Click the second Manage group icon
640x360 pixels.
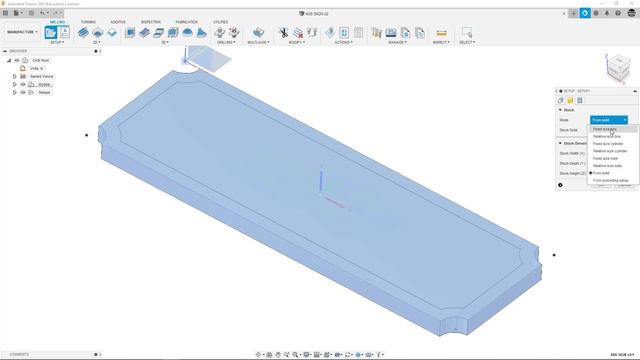click(x=391, y=32)
